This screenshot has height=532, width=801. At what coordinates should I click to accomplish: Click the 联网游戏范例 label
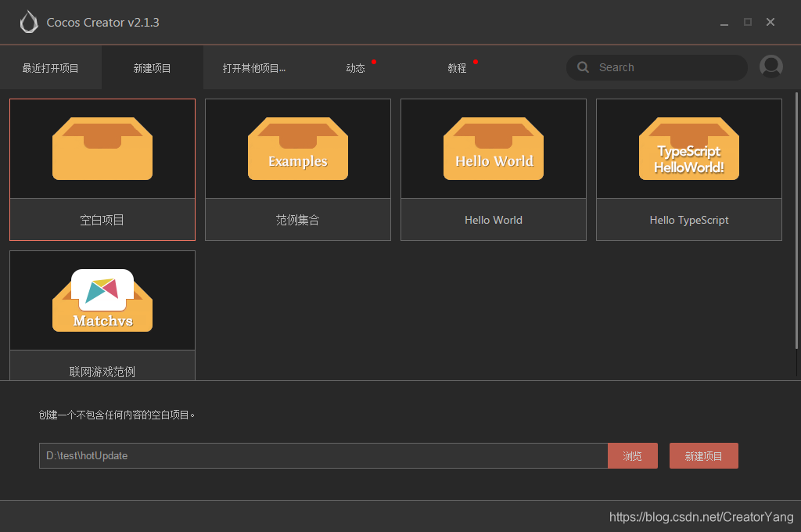click(102, 372)
